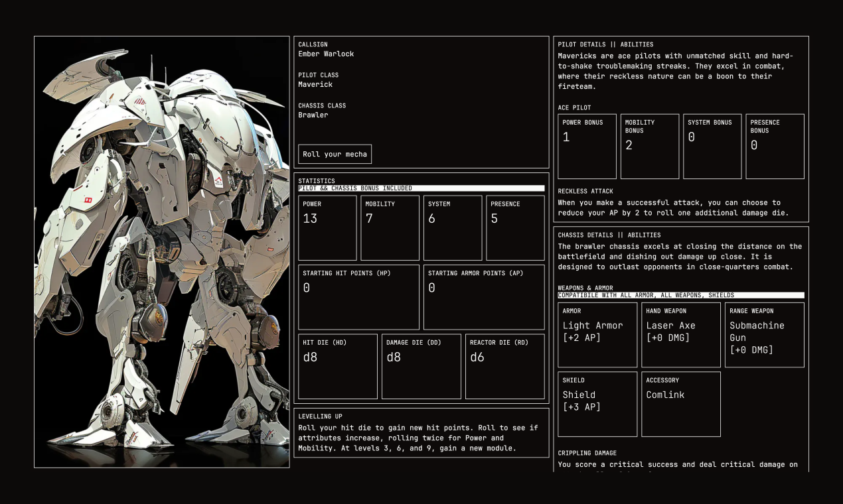Click the Pilot && Chassis Bonus Included banner
Image resolution: width=843 pixels, height=504 pixels.
coord(421,188)
